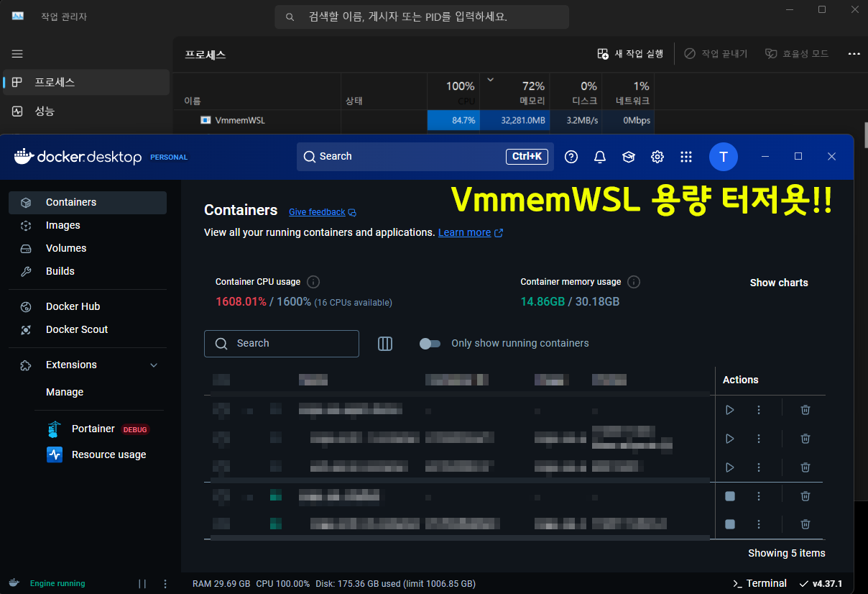Sort by 네트워크 column in Task Manager
The image size is (868, 594).
tap(628, 92)
